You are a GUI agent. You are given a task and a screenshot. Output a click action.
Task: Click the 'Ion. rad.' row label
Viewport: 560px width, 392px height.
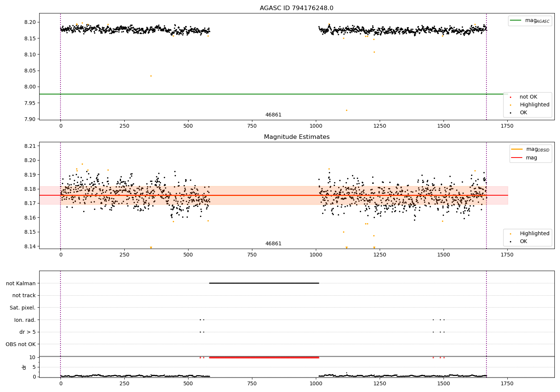tap(25, 320)
